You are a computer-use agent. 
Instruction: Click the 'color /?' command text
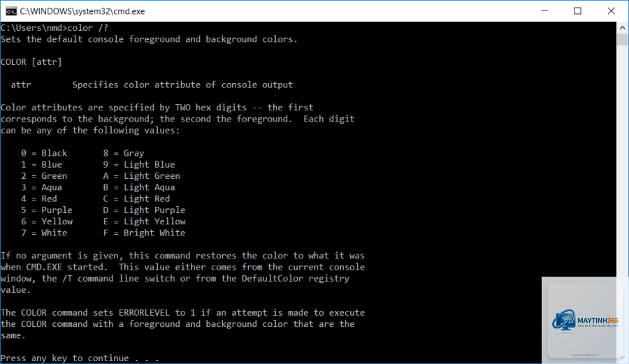88,28
